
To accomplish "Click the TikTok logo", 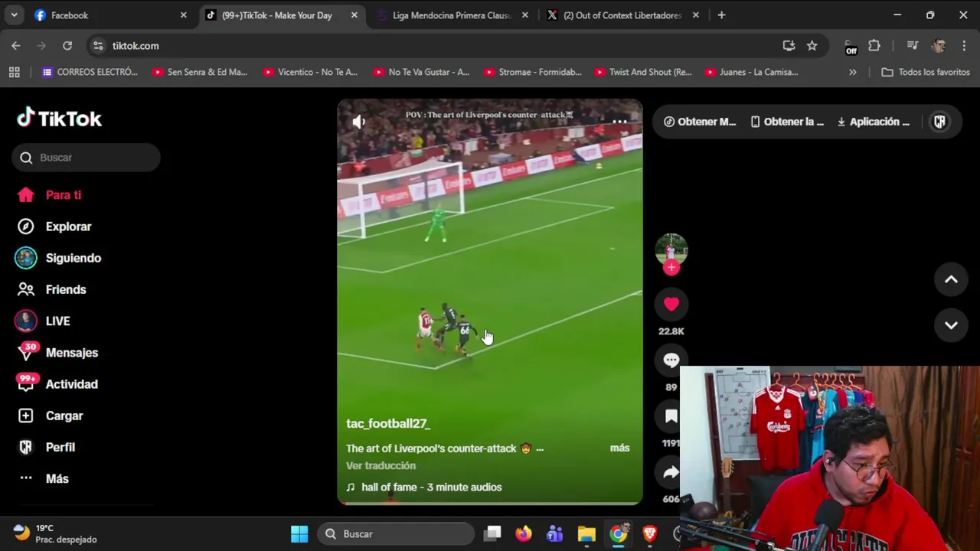I will 60,118.
